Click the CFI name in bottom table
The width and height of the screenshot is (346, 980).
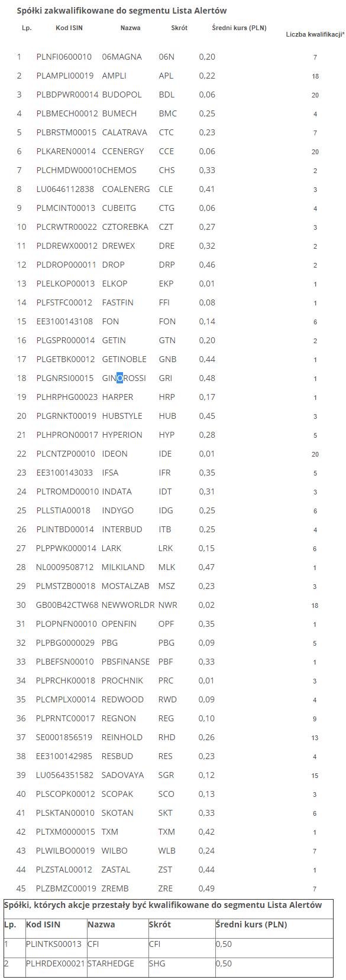pyautogui.click(x=93, y=944)
